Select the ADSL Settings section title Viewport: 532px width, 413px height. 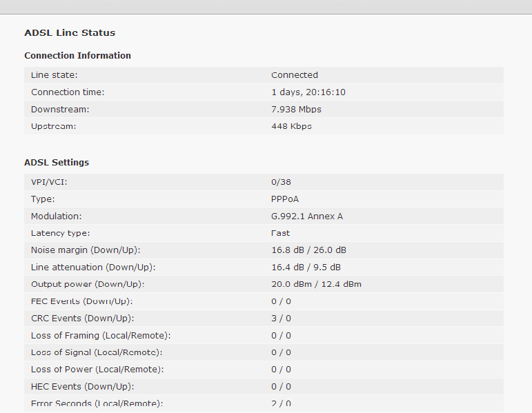tap(57, 163)
